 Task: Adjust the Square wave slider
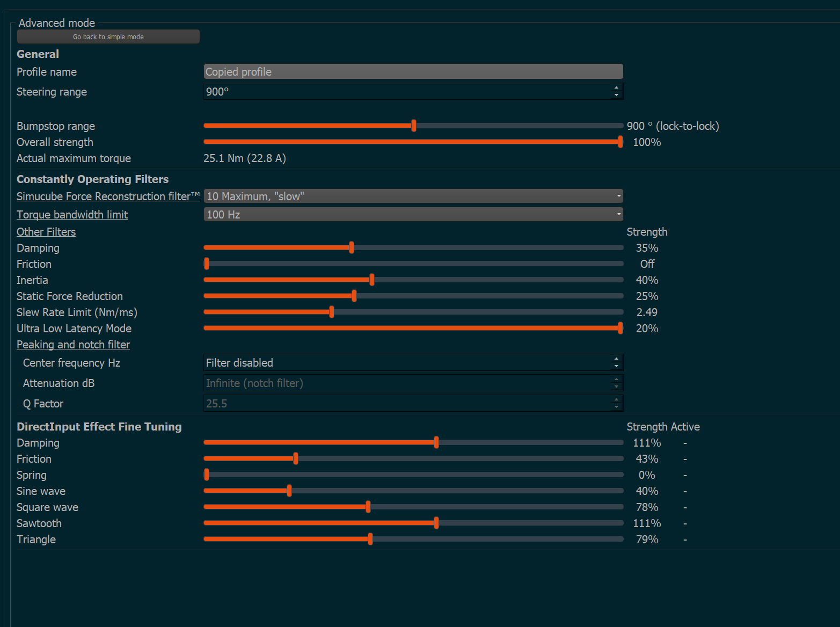[x=413, y=507]
